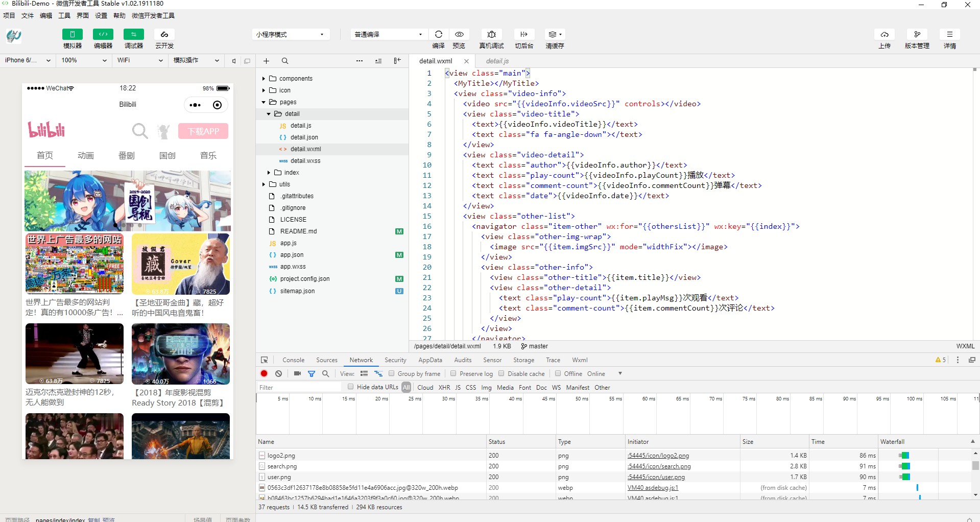Open the WiFi network dropdown

[140, 60]
